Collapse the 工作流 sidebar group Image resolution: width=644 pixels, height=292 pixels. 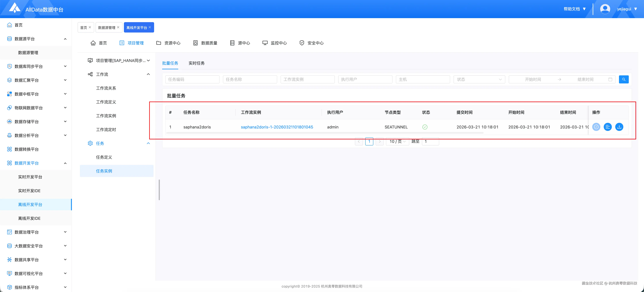148,74
